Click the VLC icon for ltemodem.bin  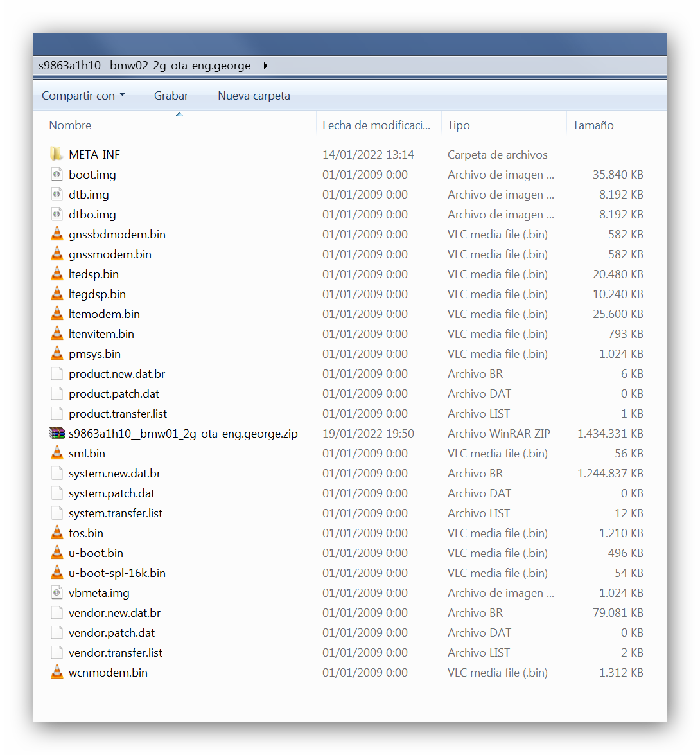tap(57, 314)
